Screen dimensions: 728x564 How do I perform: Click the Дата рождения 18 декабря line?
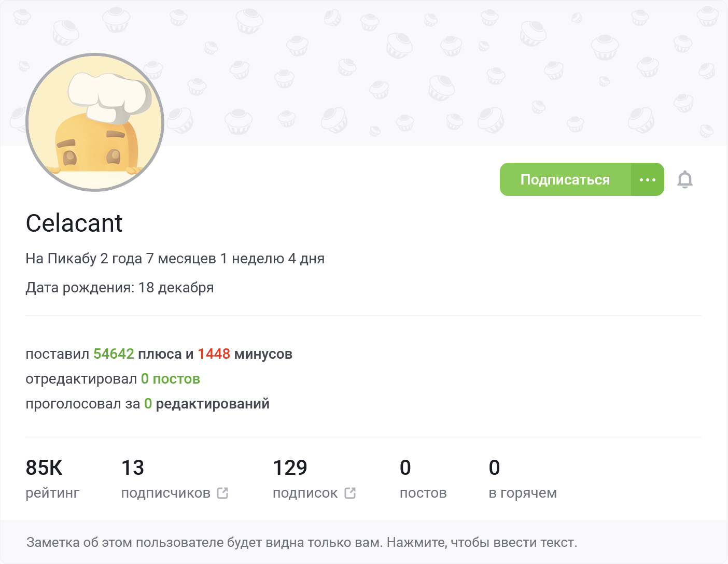120,288
